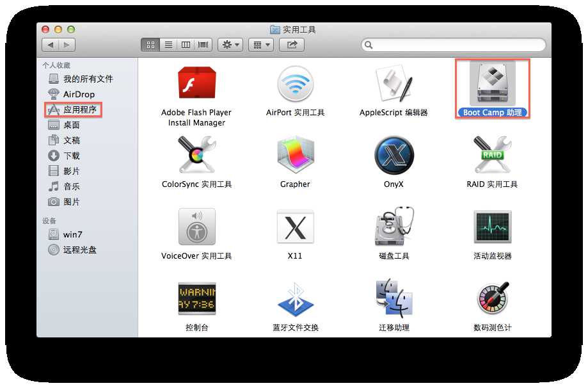
Task: Navigate back with the left arrow
Action: [51, 45]
